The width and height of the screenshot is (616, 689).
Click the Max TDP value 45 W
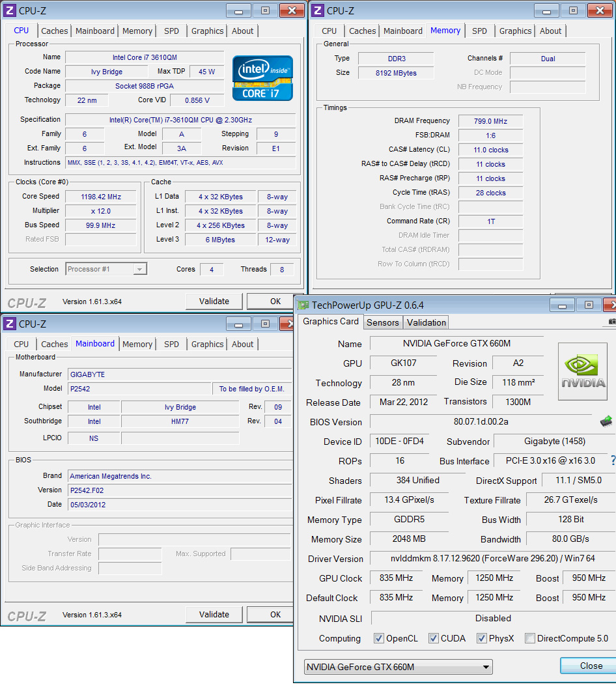pyautogui.click(x=206, y=72)
